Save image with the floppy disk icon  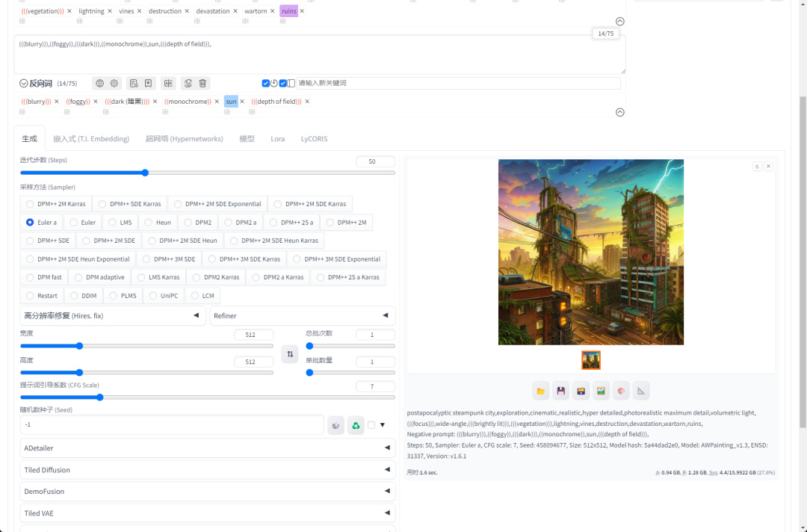561,391
